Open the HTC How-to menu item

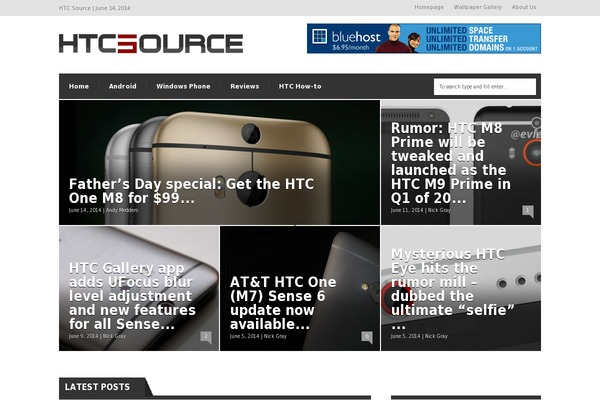(x=300, y=87)
